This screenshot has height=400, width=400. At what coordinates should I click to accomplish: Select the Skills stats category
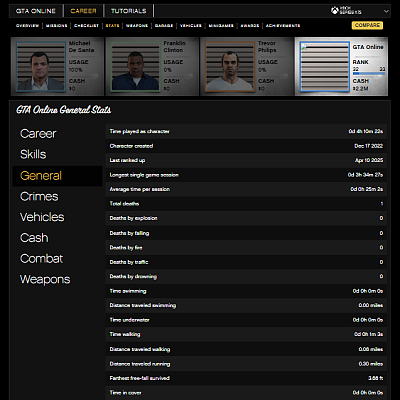click(x=33, y=154)
